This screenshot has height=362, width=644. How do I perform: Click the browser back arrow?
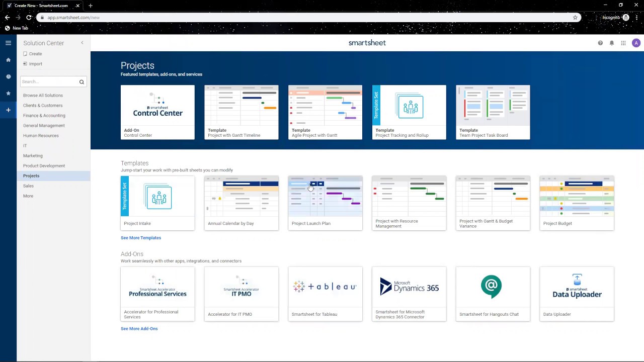pos(7,18)
